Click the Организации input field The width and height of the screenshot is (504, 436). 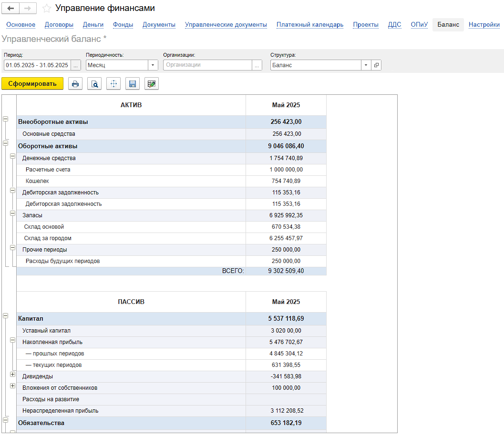tap(207, 65)
